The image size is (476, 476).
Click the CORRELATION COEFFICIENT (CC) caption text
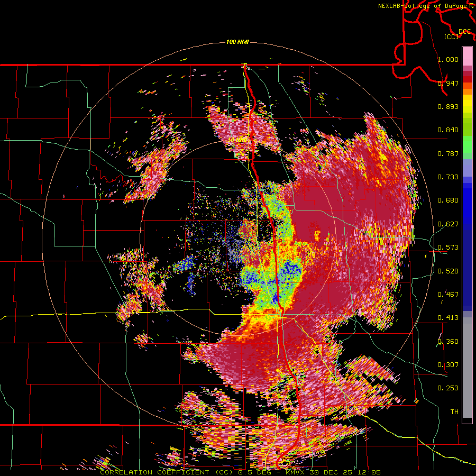pos(167,472)
